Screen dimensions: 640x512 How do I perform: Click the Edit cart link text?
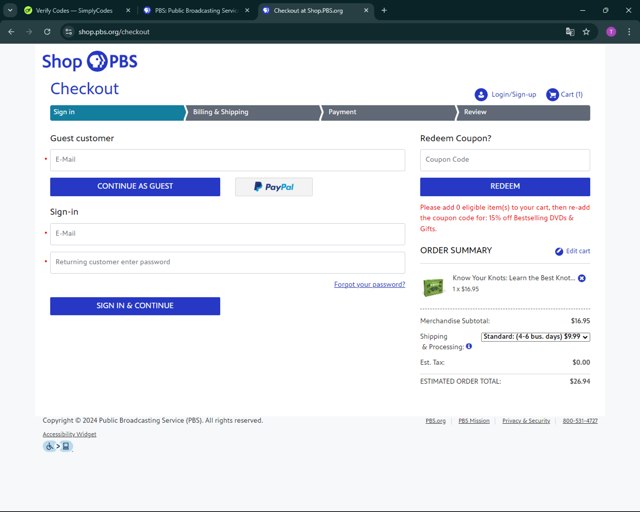point(578,251)
